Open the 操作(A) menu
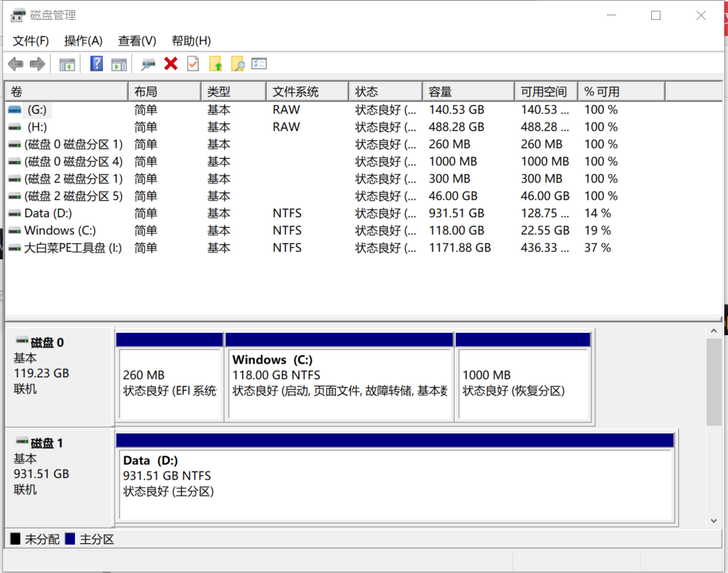This screenshot has width=728, height=573. click(x=83, y=41)
